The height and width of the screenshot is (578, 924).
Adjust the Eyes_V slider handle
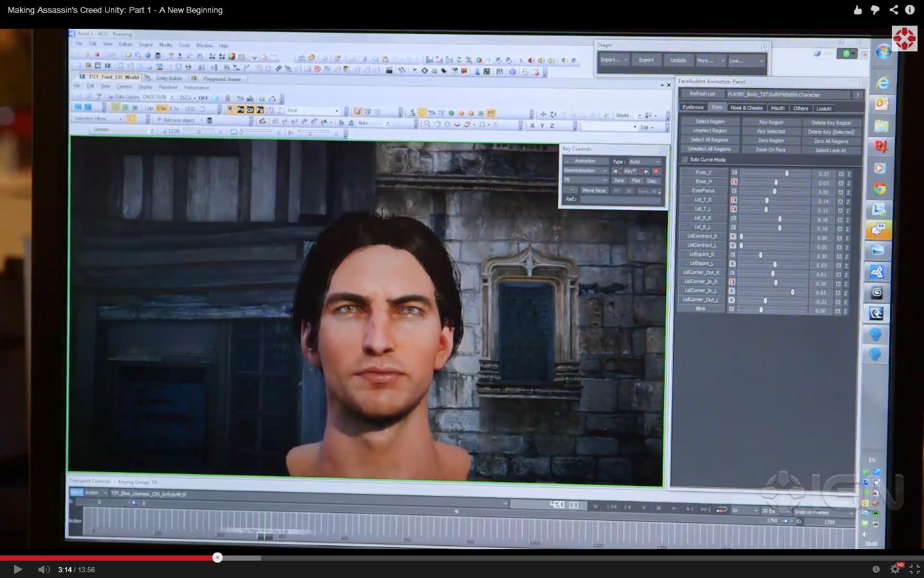(787, 173)
